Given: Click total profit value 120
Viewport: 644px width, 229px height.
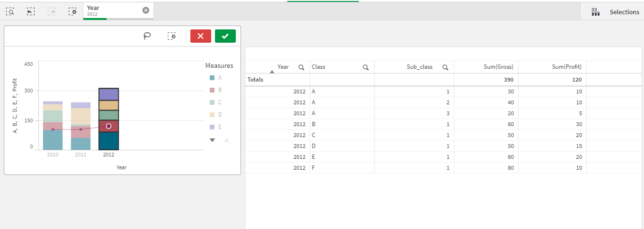Looking at the screenshot, I should tap(577, 80).
